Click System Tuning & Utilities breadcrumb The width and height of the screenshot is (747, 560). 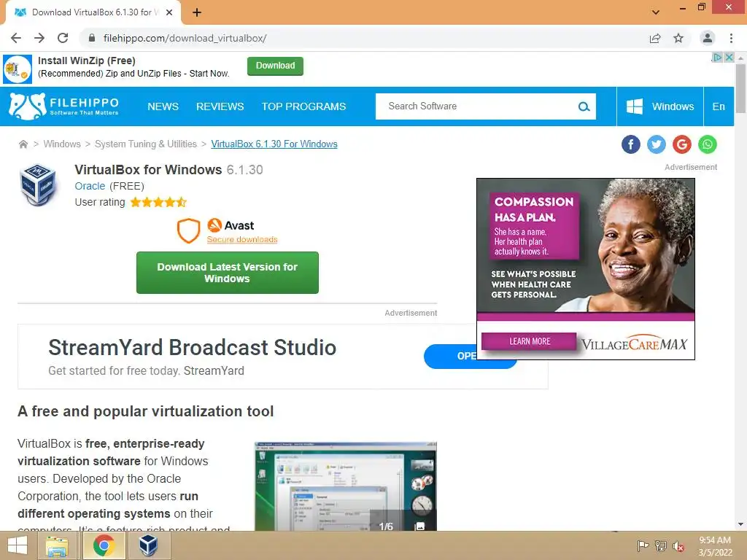point(146,144)
